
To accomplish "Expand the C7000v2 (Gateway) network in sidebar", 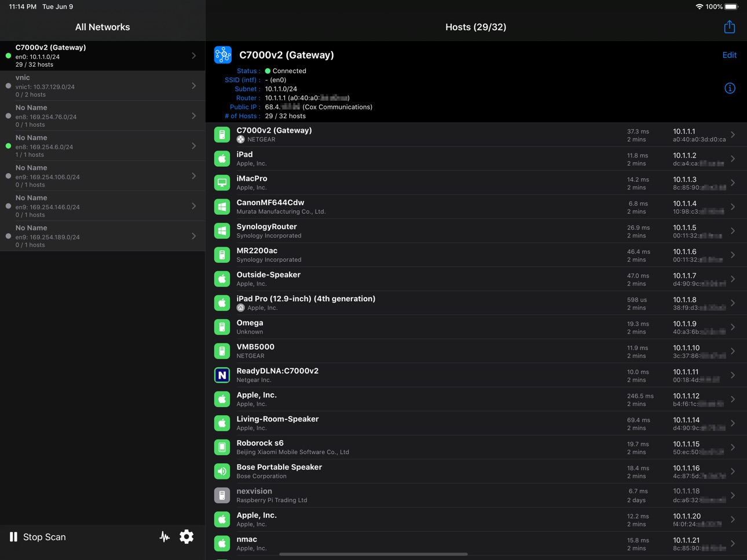I will (193, 56).
